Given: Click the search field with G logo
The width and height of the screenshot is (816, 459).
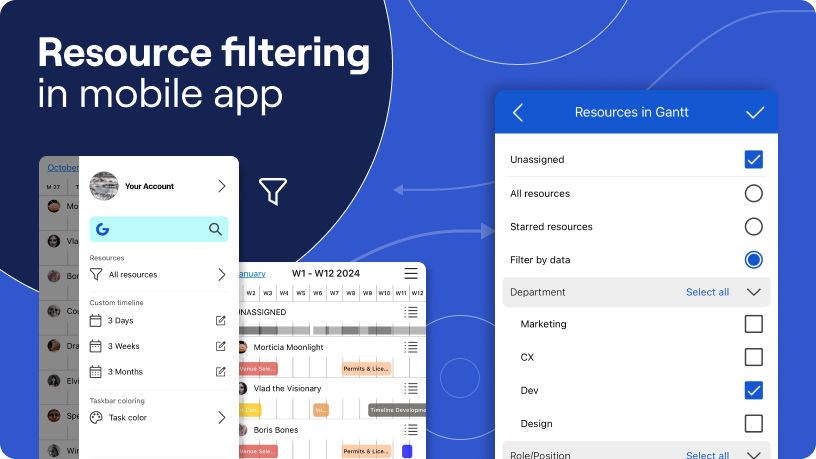Looking at the screenshot, I should pyautogui.click(x=159, y=229).
